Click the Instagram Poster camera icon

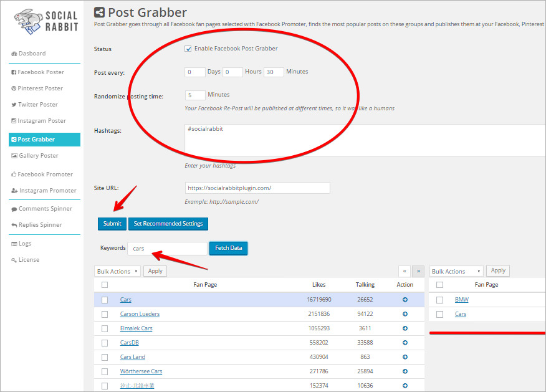(14, 121)
